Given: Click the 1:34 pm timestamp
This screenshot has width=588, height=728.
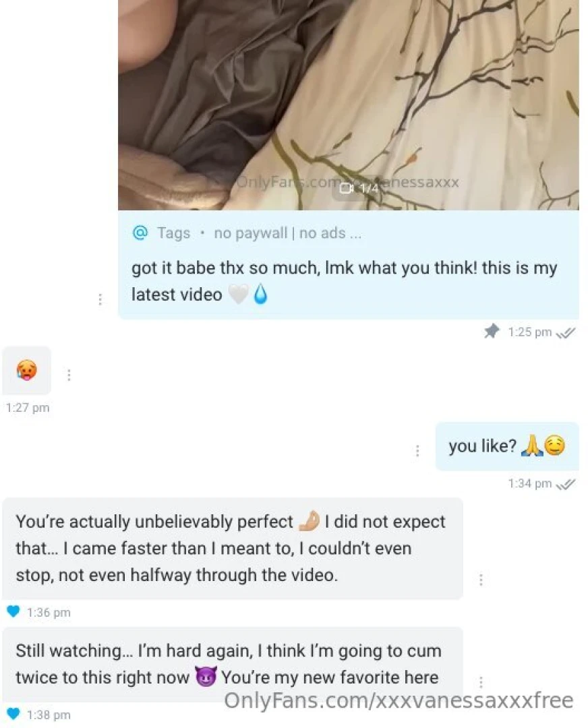Looking at the screenshot, I should pos(530,483).
